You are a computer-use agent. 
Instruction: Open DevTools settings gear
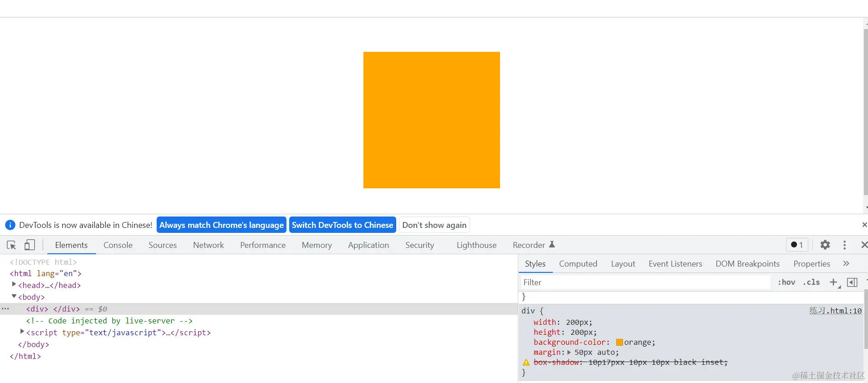[825, 245]
